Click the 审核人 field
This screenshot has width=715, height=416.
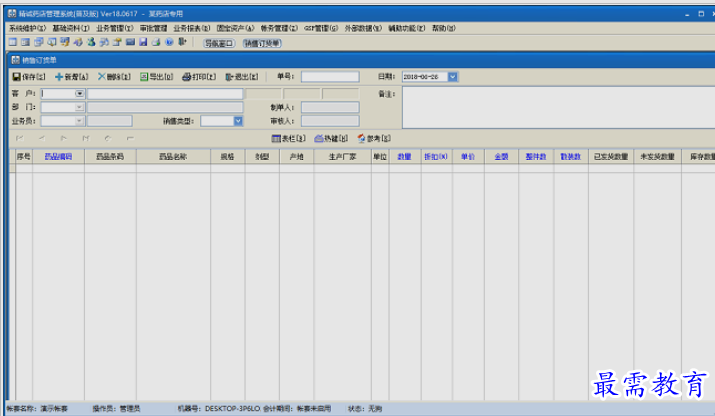coord(330,121)
